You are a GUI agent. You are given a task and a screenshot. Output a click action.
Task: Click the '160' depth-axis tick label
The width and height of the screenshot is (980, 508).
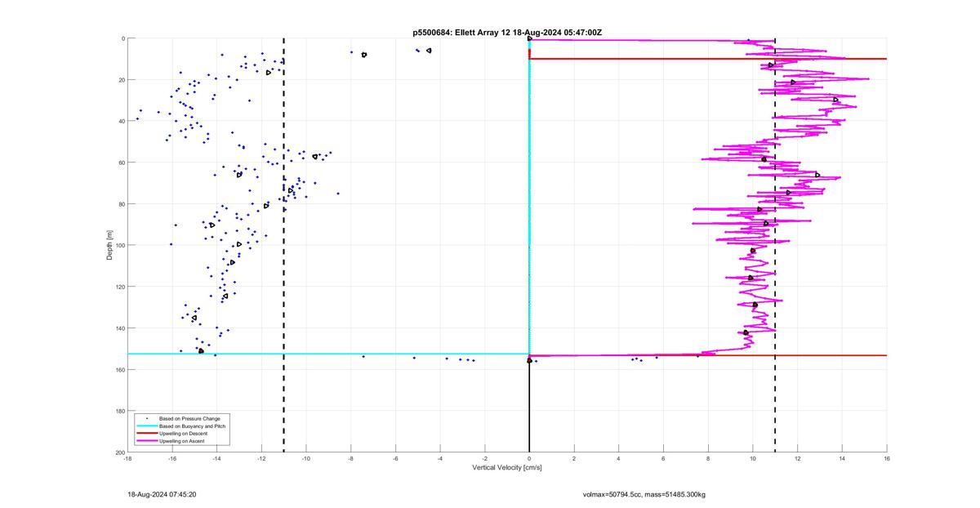(x=119, y=369)
